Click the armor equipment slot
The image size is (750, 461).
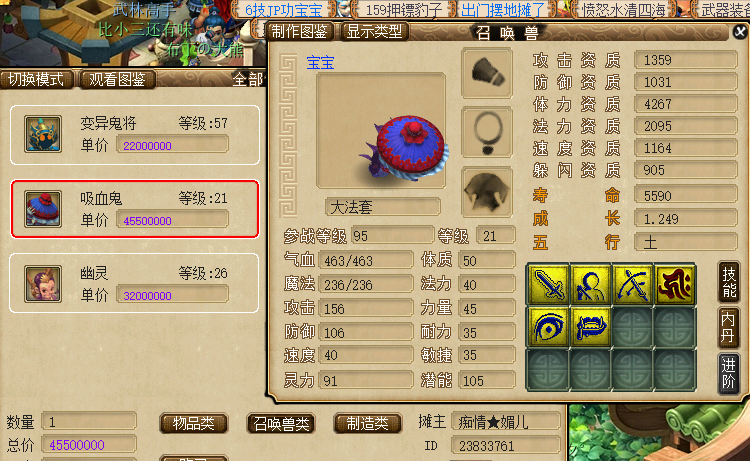[487, 192]
